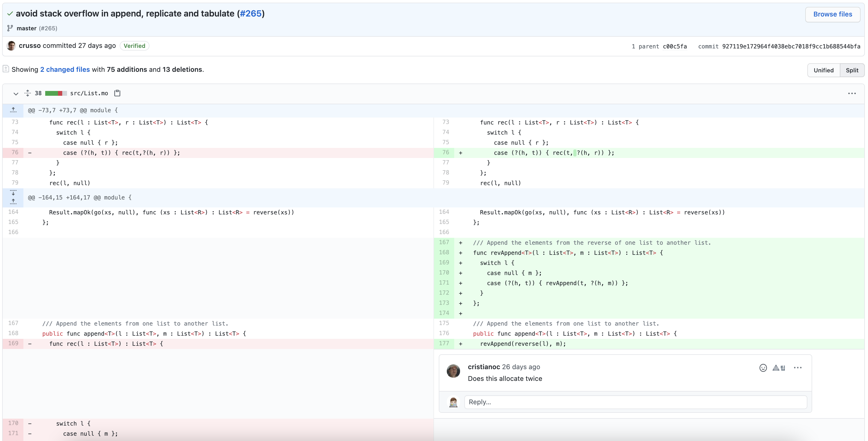This screenshot has width=868, height=441.
Task: Click the Verified signature badge
Action: pyautogui.click(x=134, y=46)
